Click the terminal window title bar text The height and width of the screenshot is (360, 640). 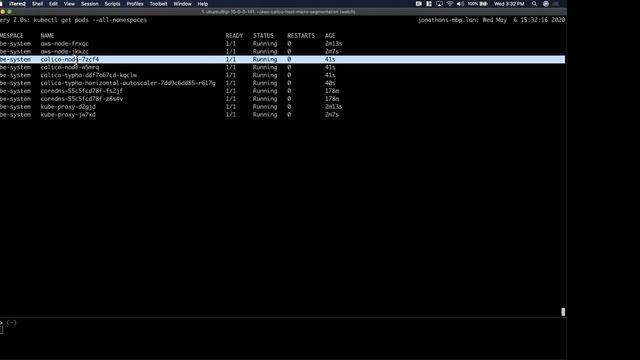278,12
